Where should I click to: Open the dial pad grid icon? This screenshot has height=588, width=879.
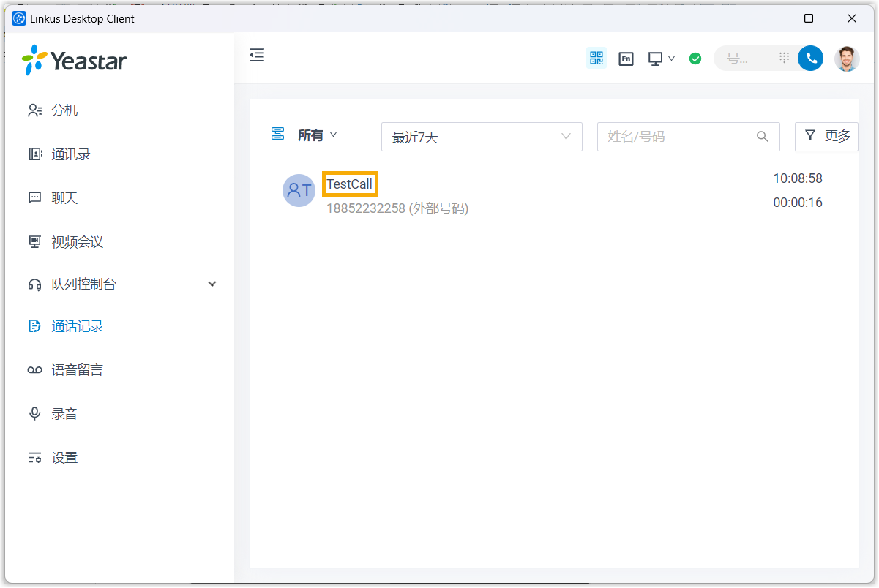tap(784, 58)
